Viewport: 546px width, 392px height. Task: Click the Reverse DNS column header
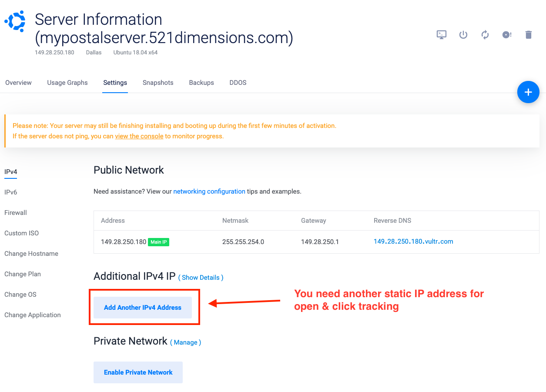tap(392, 221)
